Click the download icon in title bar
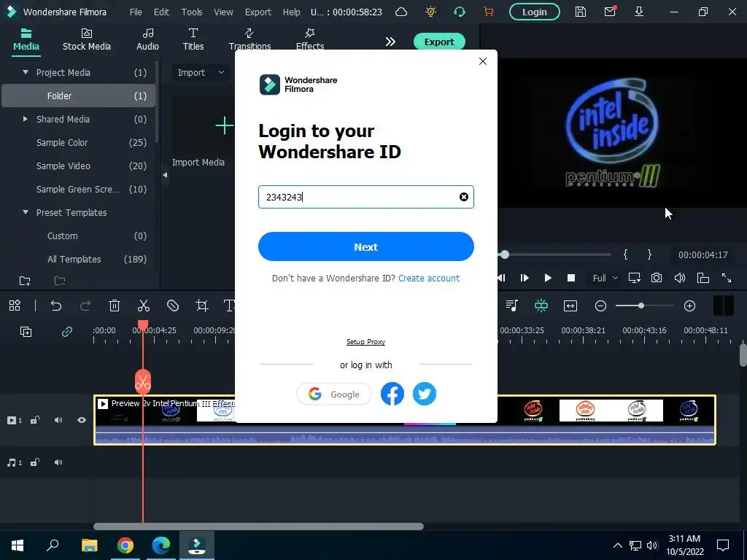 click(x=639, y=12)
